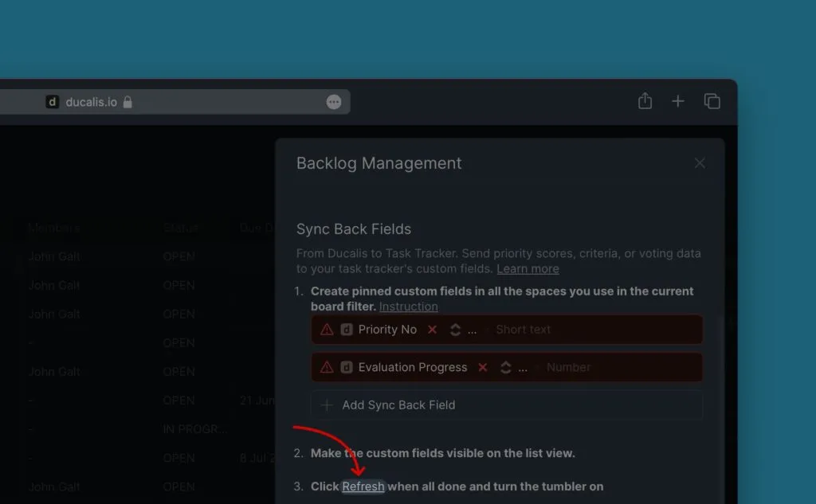Remove the Priority No field with red X
Screen dimensions: 816x504
pos(432,330)
